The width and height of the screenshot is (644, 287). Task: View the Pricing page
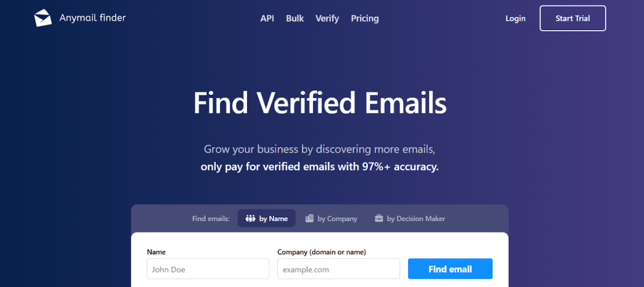click(365, 18)
